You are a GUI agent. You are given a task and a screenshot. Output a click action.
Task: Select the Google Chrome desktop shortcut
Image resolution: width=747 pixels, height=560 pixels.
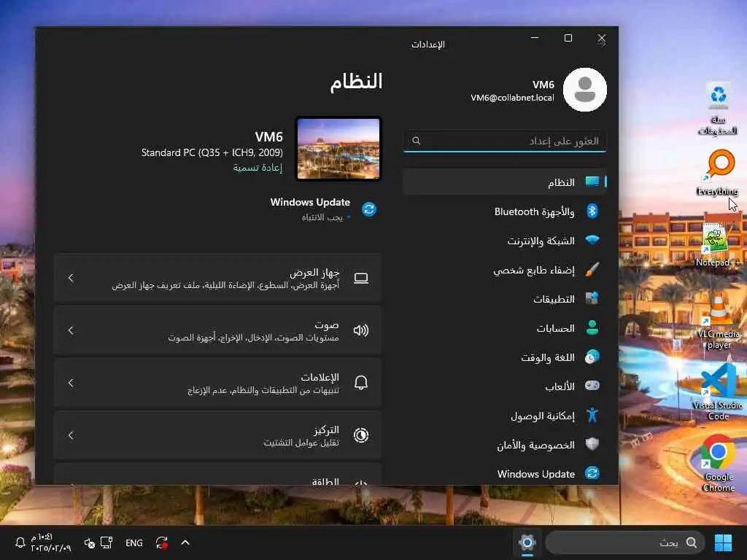pos(718,464)
